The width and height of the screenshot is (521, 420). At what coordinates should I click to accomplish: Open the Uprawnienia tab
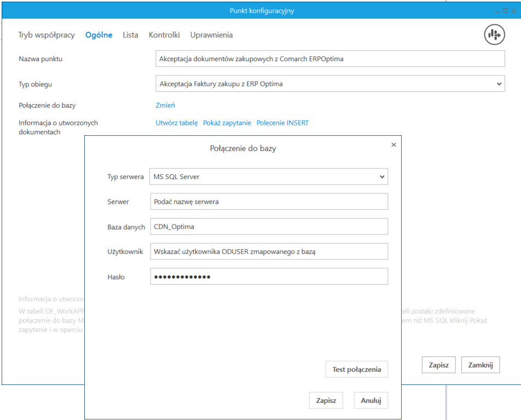point(211,35)
